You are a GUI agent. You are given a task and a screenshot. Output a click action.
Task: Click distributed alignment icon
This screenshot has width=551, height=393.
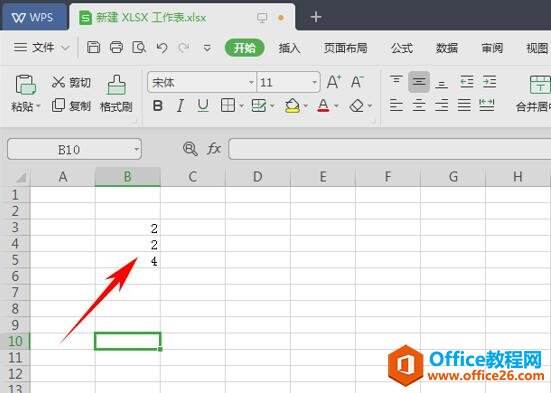[x=487, y=105]
